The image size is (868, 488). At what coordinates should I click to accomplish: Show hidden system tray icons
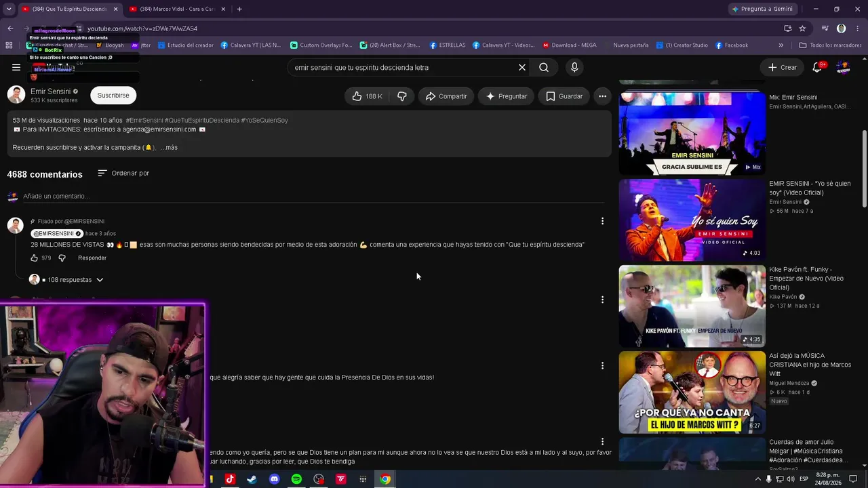tap(758, 479)
